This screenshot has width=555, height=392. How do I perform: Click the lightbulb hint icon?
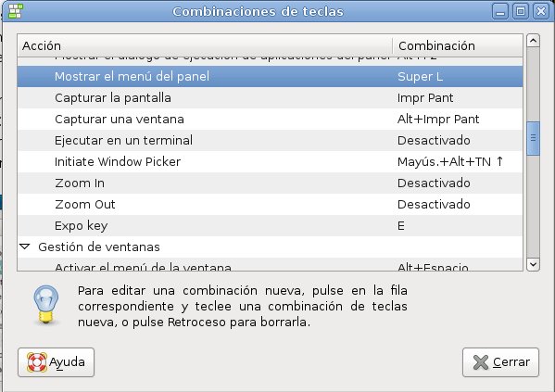[x=46, y=304]
